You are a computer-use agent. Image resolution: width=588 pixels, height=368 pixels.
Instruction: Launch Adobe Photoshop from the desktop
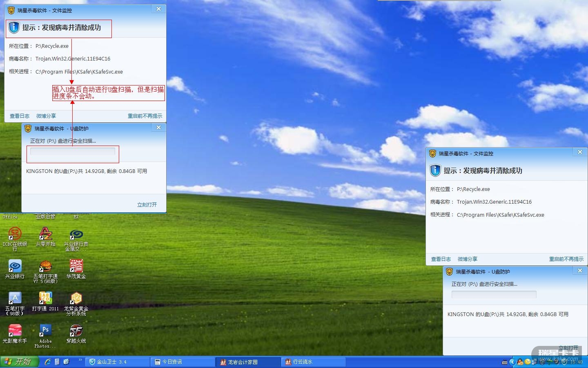click(45, 336)
